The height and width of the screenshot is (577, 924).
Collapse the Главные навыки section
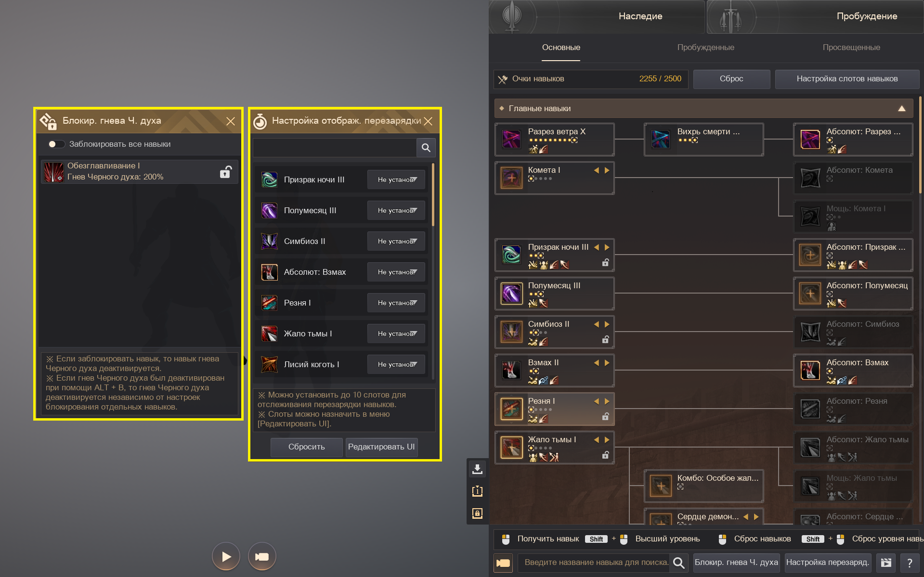pyautogui.click(x=902, y=109)
